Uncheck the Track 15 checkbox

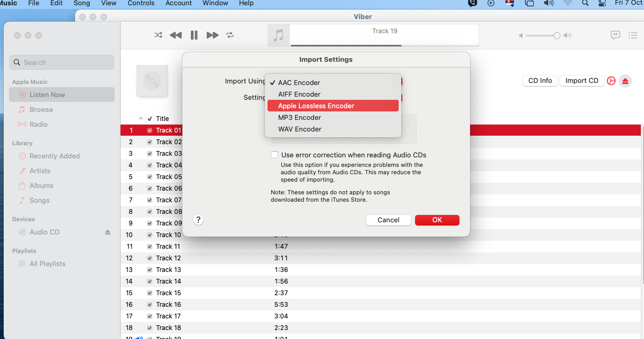150,293
